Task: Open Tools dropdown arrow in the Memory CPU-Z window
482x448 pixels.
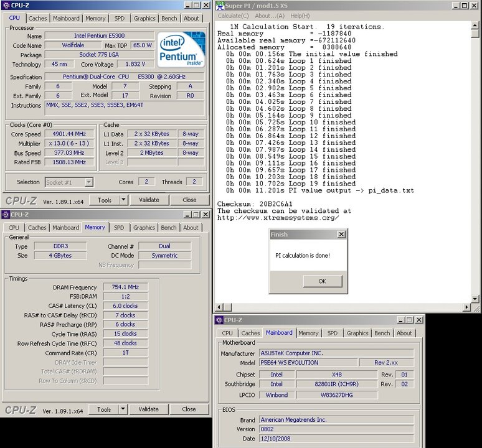Action: click(x=123, y=409)
